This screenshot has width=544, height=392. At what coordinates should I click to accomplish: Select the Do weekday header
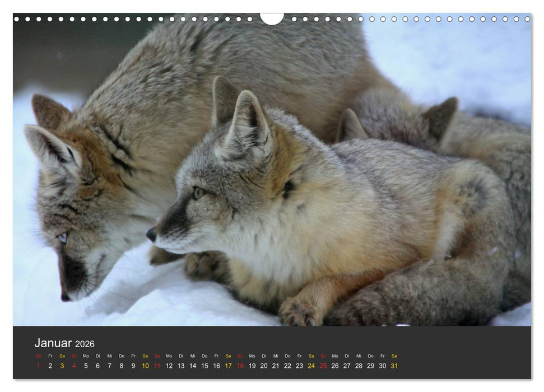[38, 355]
